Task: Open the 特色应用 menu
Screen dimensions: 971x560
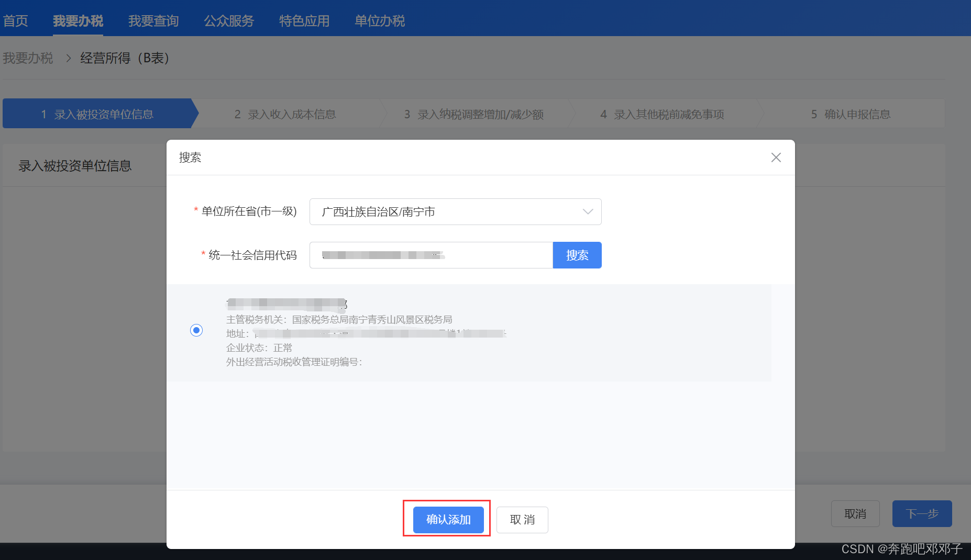Action: coord(304,21)
